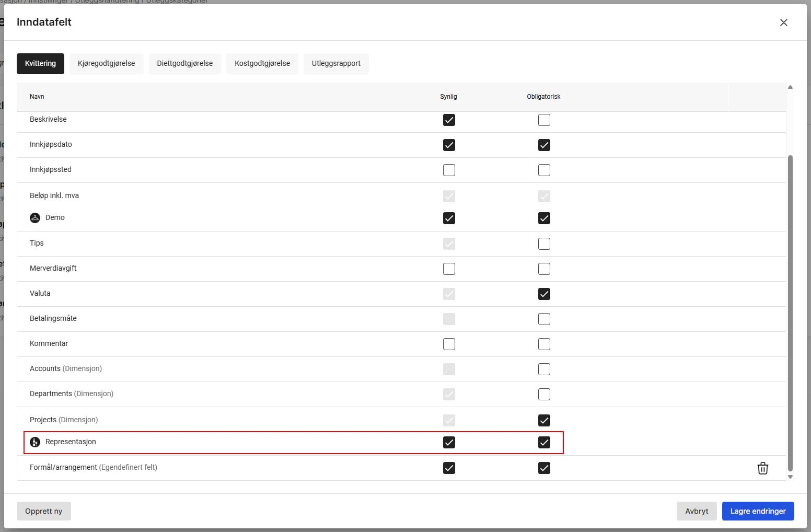Switch to Kjøregodtgjørelse tab
Viewport: 811px width, 532px height.
coord(106,64)
